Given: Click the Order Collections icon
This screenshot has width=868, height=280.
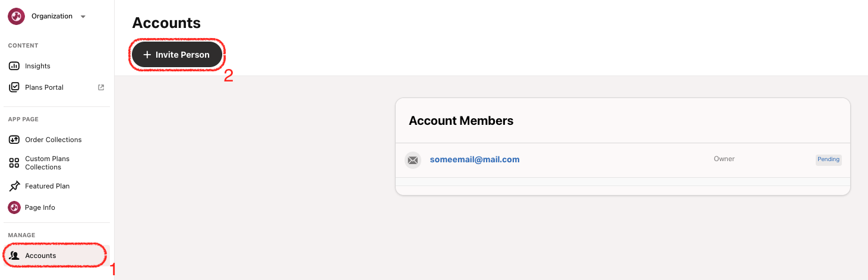Looking at the screenshot, I should [x=14, y=140].
